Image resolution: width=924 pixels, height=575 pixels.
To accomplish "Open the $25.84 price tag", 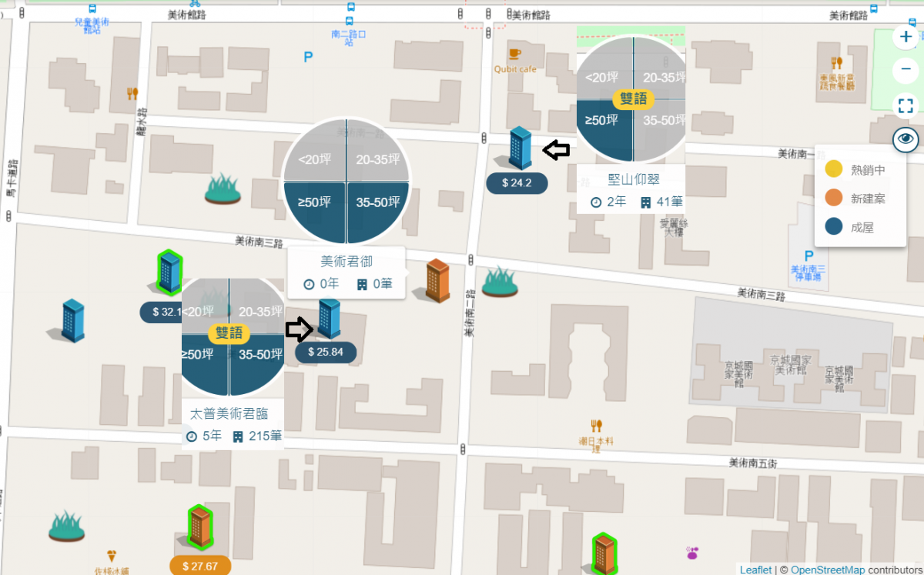I will pos(326,352).
